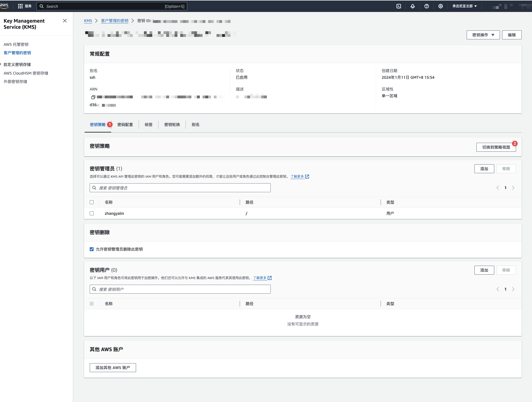Open the 密钥操作 dropdown button
The width and height of the screenshot is (532, 402).
483,35
